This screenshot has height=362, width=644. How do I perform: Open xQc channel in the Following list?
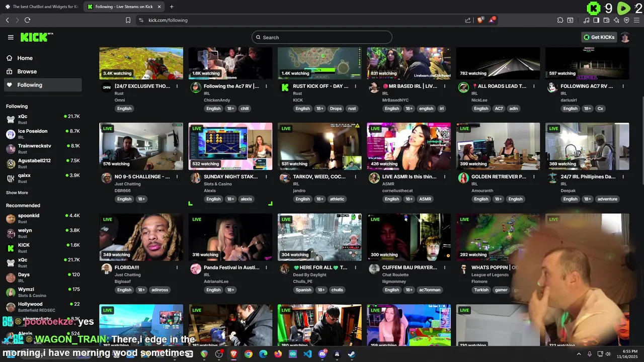43,119
